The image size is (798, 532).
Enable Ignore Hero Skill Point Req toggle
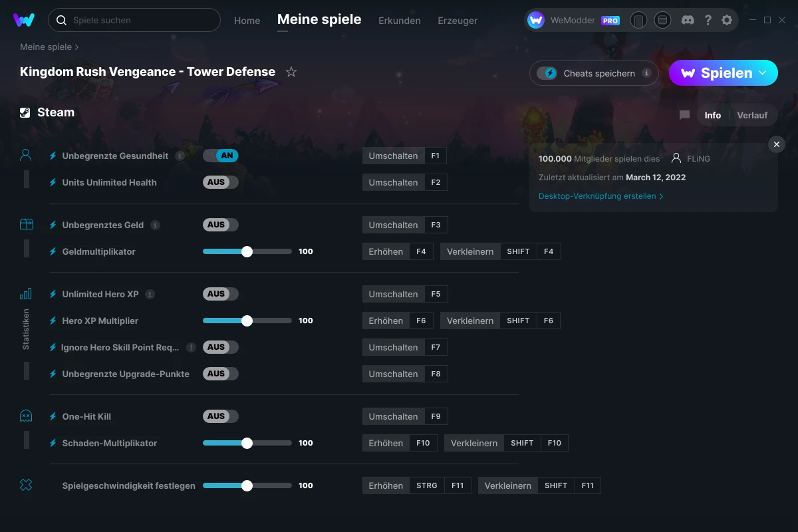[x=221, y=347]
